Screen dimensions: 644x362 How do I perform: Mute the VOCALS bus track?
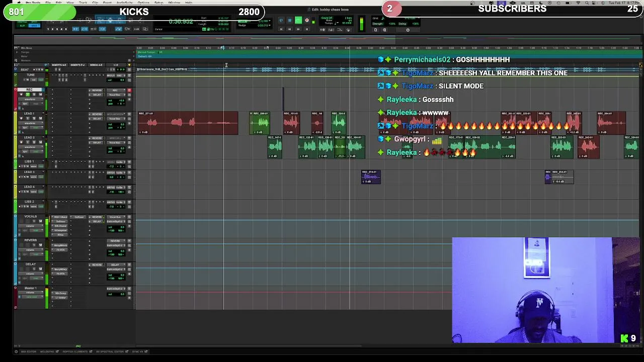40,221
